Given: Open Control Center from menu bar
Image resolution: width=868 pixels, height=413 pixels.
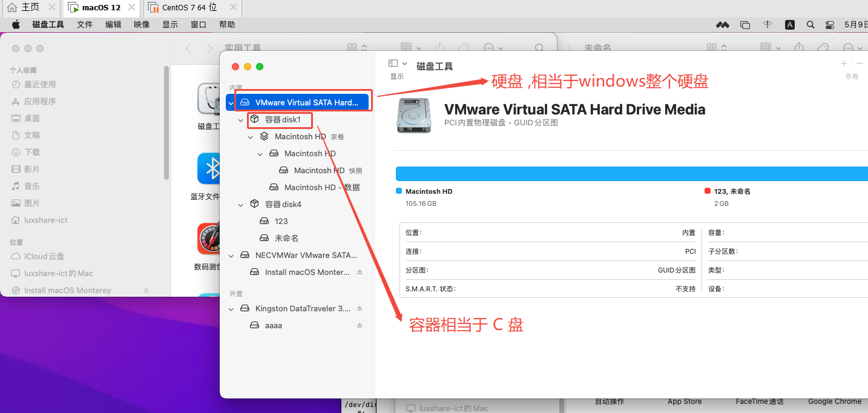Looking at the screenshot, I should pyautogui.click(x=830, y=25).
